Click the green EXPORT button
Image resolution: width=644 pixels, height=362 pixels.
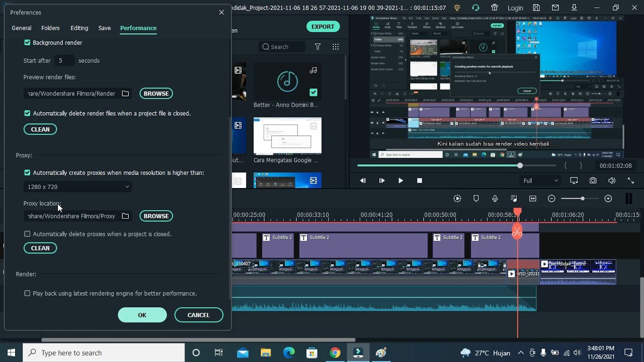(323, 27)
